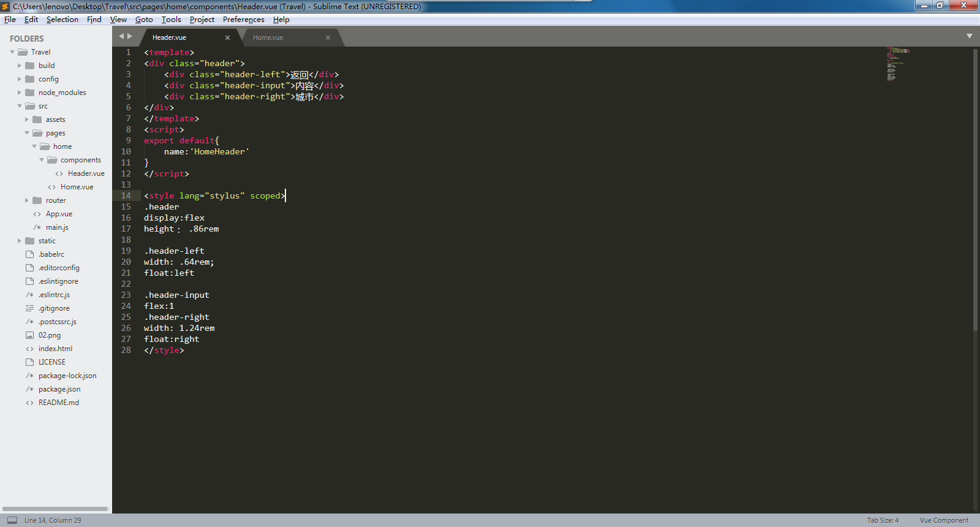Click the config folder icon
The height and width of the screenshot is (527, 980).
[29, 79]
